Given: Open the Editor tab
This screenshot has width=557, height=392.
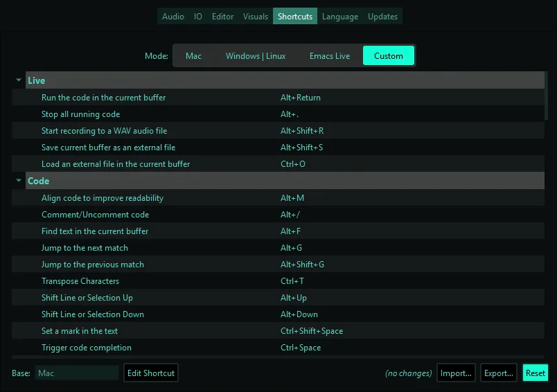Looking at the screenshot, I should tap(222, 17).
